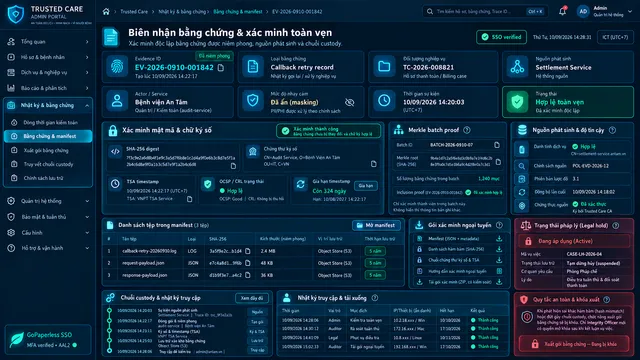
Task: Copy hash of request-payload.json
Action: tap(248, 263)
